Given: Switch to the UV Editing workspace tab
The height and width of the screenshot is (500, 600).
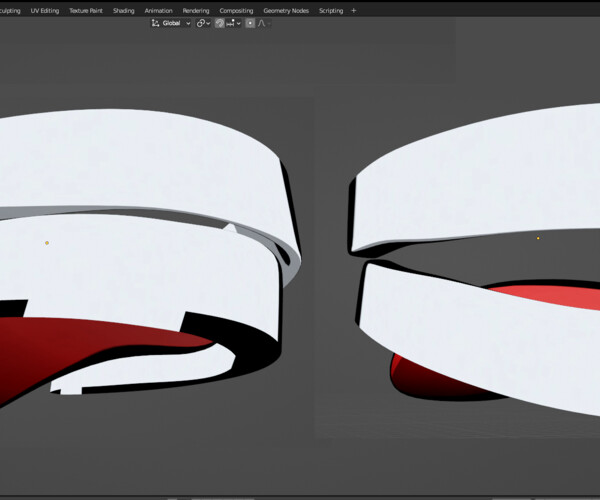Looking at the screenshot, I should coord(45,10).
